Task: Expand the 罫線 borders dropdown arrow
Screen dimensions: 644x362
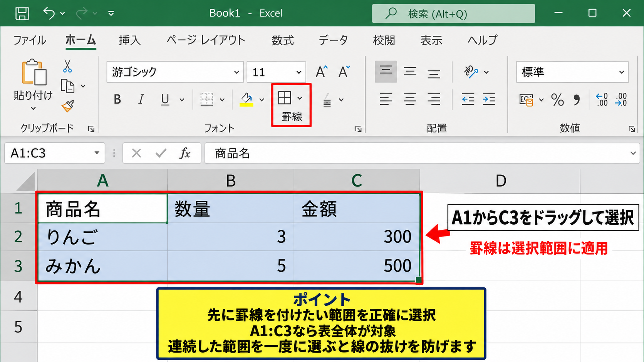Action: 300,98
